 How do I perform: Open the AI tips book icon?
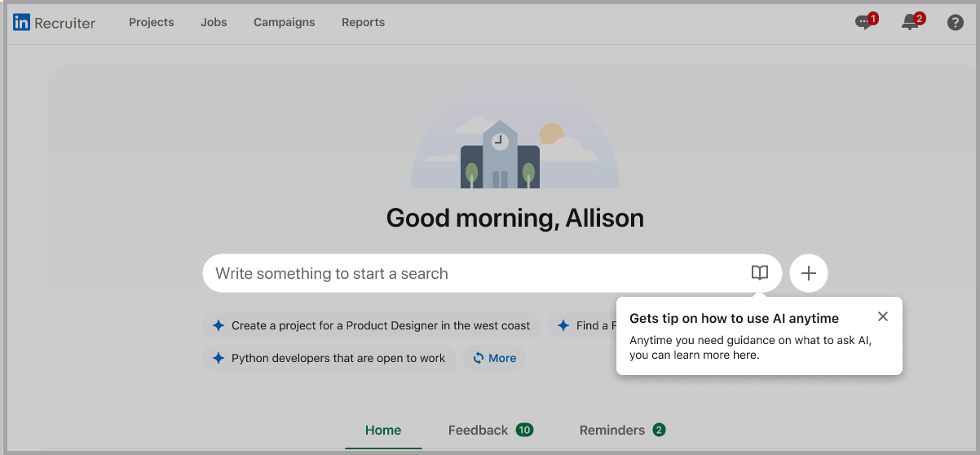click(x=760, y=273)
